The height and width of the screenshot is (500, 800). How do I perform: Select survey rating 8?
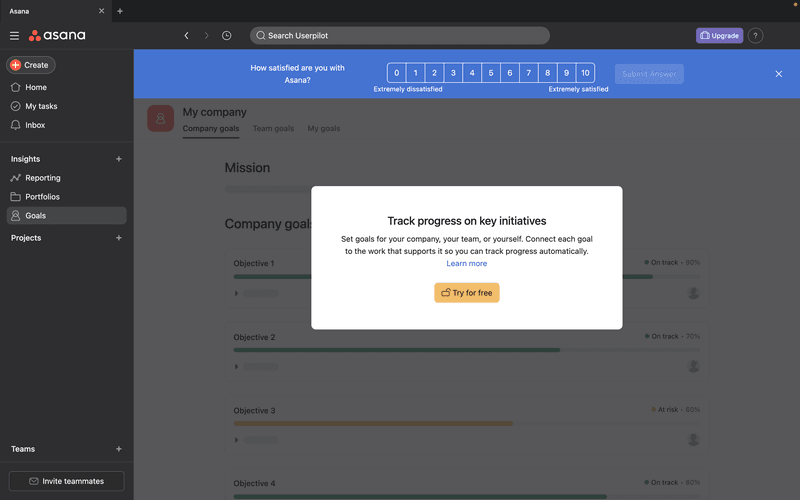coord(547,73)
